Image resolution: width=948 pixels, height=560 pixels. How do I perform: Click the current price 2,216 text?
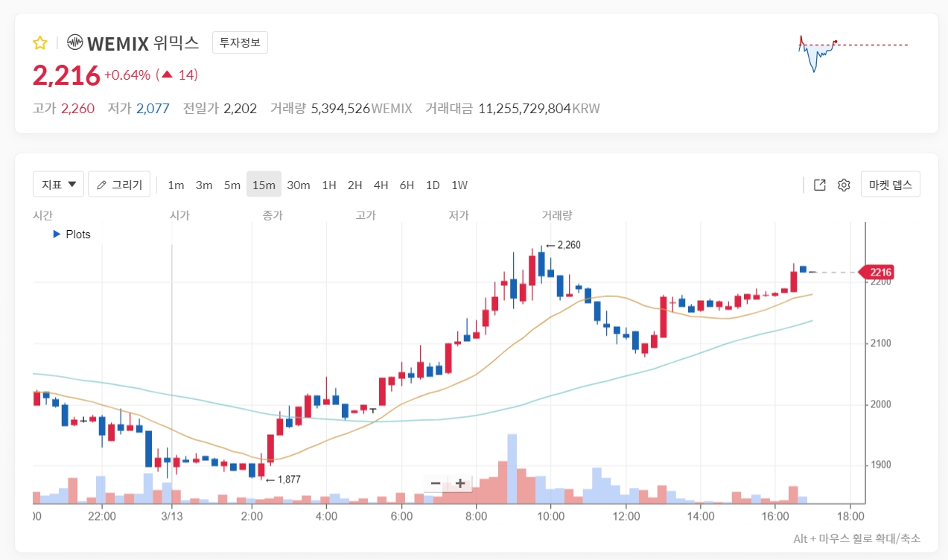coord(66,75)
